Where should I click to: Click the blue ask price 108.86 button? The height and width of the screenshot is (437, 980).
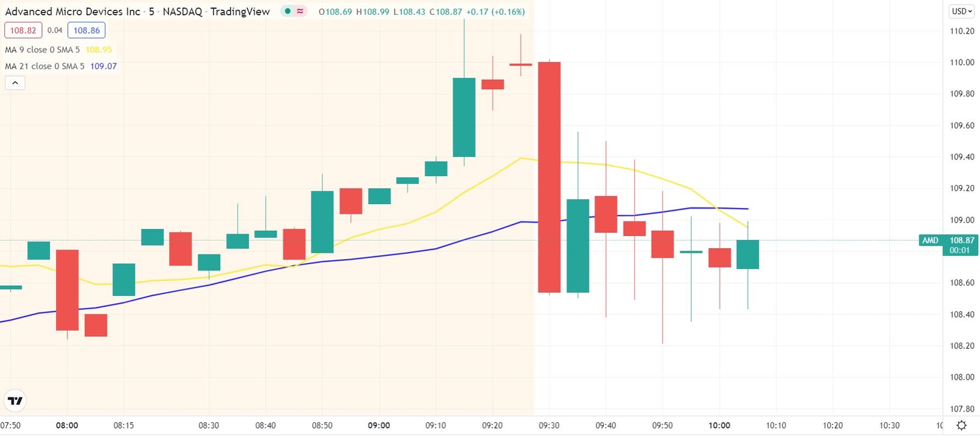86,30
